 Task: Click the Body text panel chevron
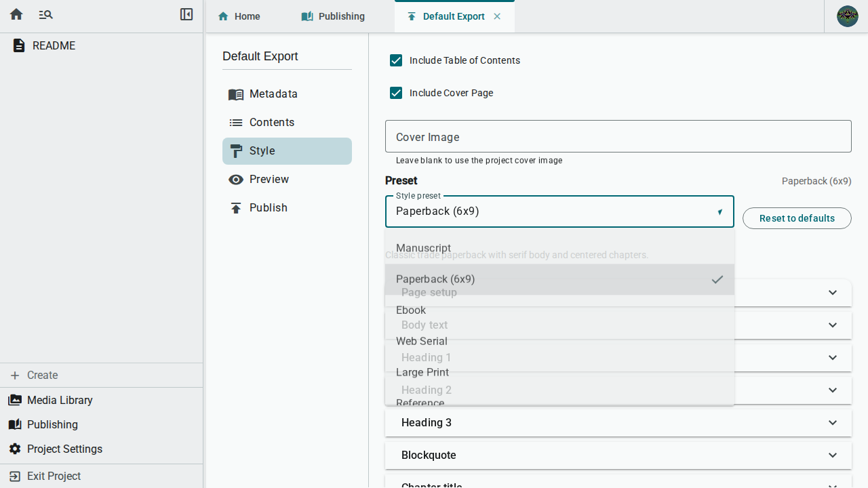click(833, 325)
